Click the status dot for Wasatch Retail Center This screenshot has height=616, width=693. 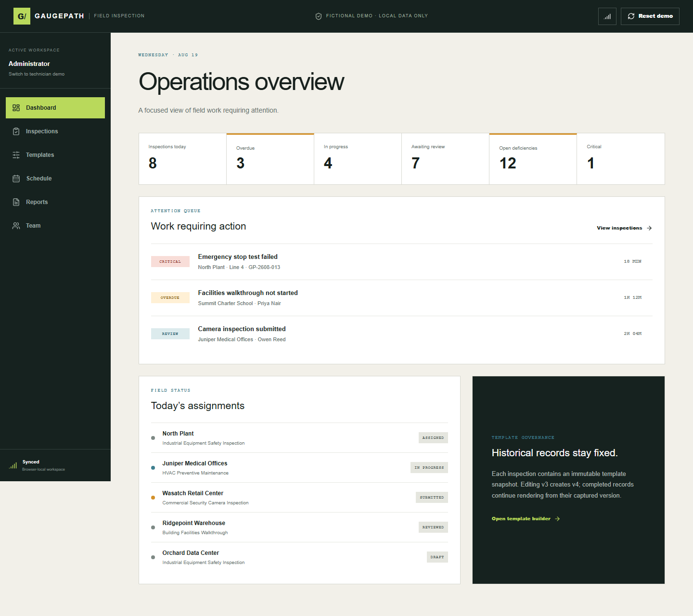pyautogui.click(x=153, y=498)
